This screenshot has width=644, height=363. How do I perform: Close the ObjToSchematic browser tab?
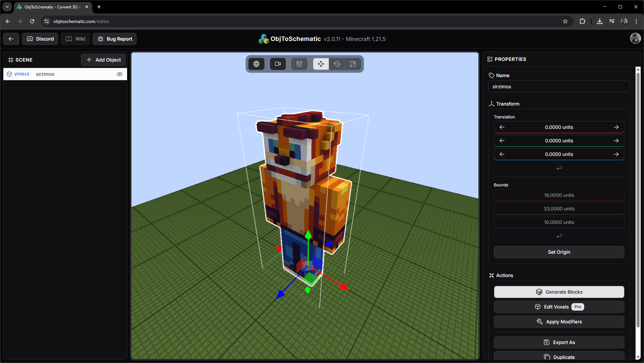point(87,7)
